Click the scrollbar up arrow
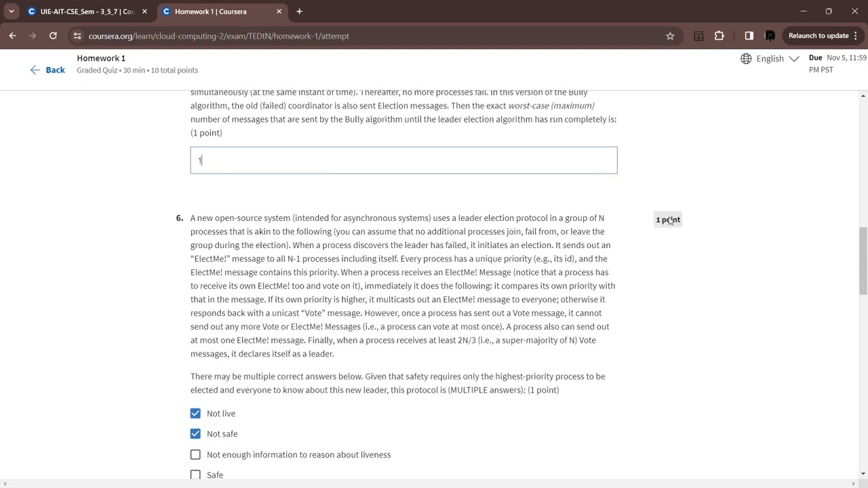868x488 pixels. click(x=863, y=96)
